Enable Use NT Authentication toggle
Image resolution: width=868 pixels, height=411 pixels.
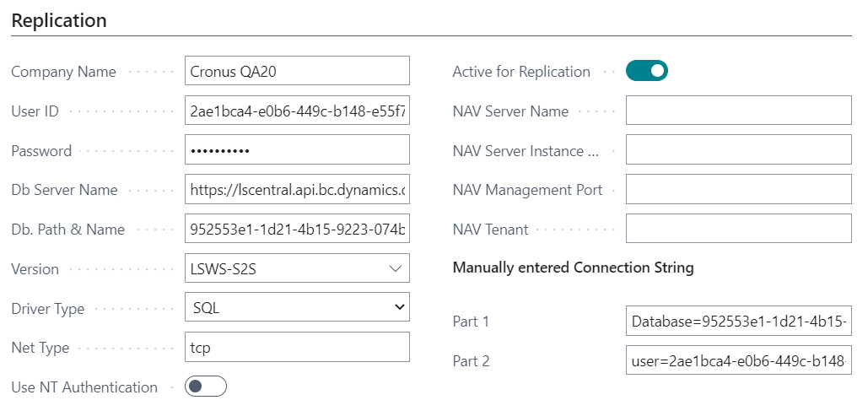206,387
